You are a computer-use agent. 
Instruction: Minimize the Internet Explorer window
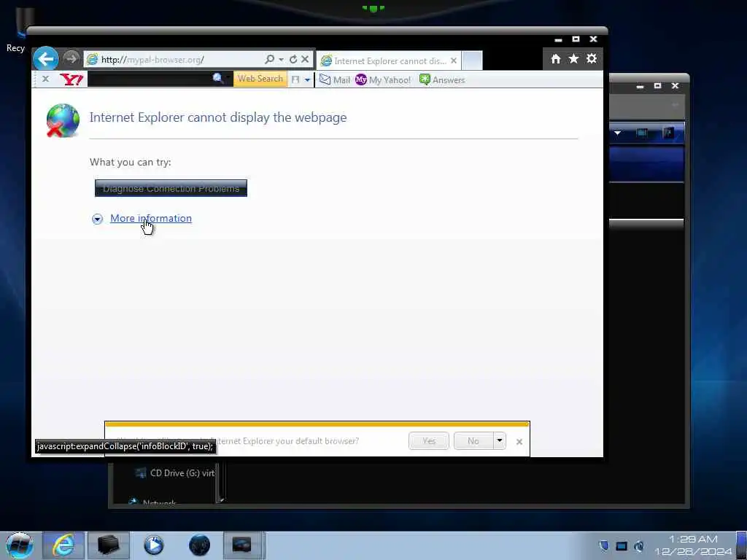click(558, 39)
